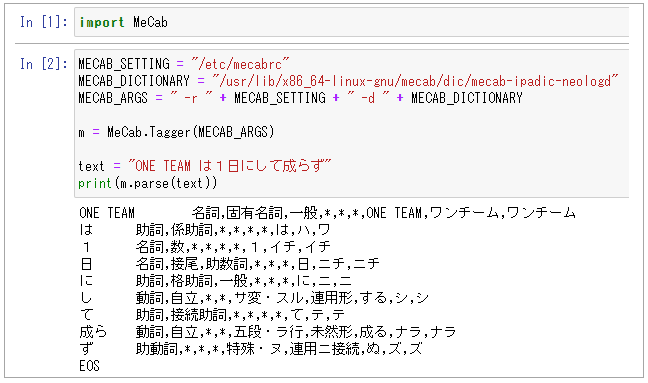
Task: Click the MECAB_DICTIONARY path string
Action: tap(415, 81)
